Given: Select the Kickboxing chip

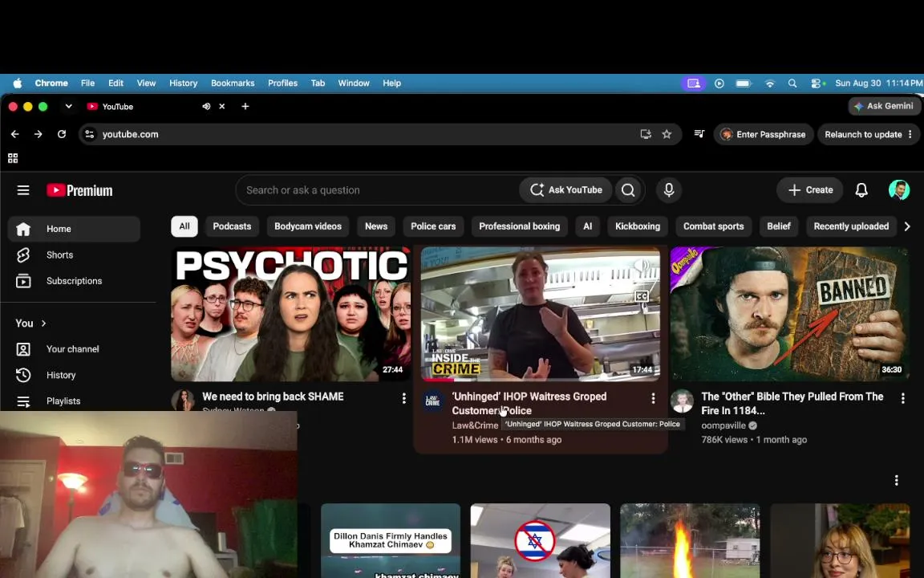Looking at the screenshot, I should (x=638, y=226).
